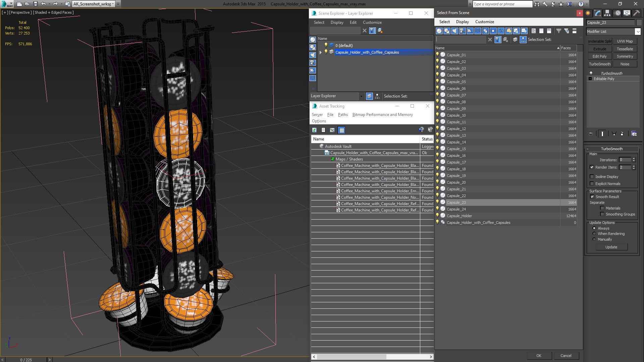Open the Modifier List dropdown
This screenshot has width=644, height=362.
coord(638,32)
